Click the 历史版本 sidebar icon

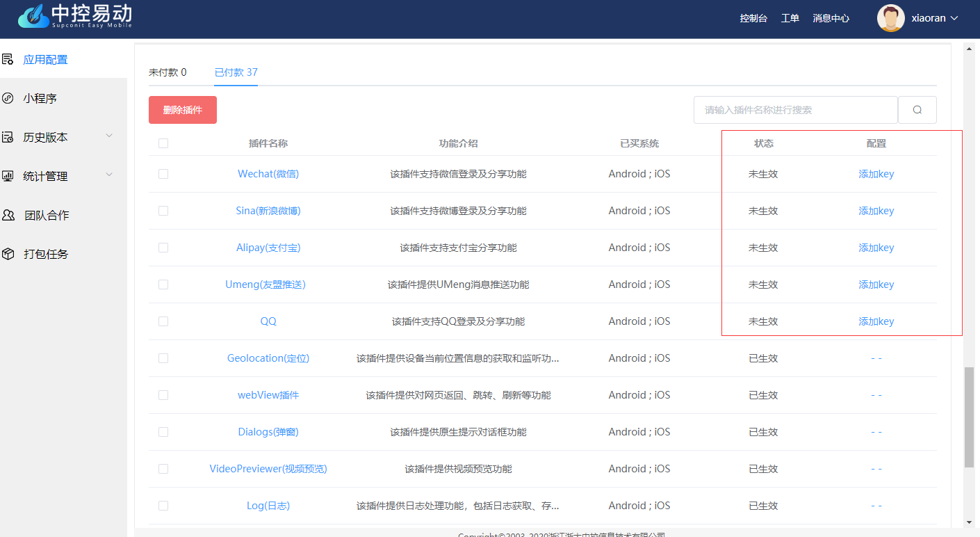point(8,137)
